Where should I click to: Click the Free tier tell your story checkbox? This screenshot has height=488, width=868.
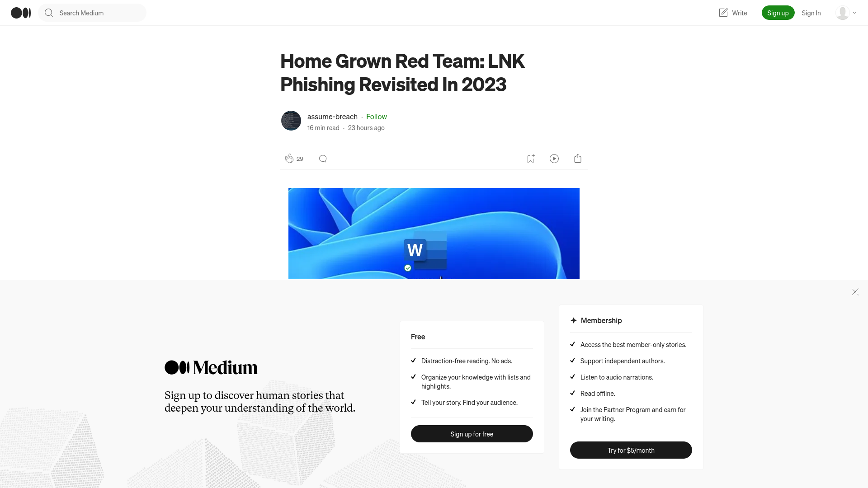[413, 402]
